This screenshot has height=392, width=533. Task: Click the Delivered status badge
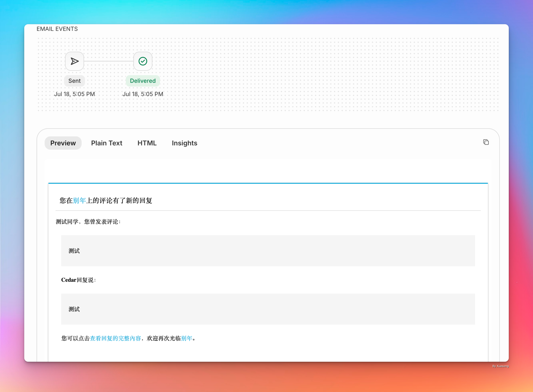click(x=143, y=81)
